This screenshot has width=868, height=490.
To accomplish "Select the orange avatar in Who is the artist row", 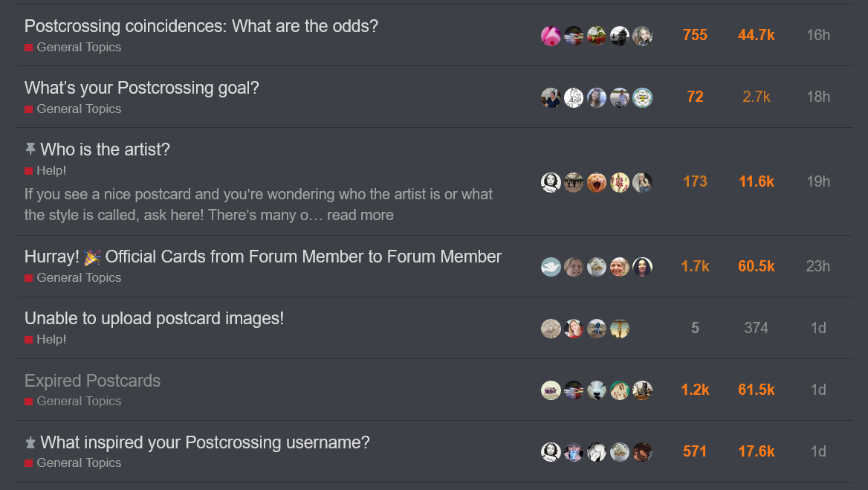I will pyautogui.click(x=597, y=182).
